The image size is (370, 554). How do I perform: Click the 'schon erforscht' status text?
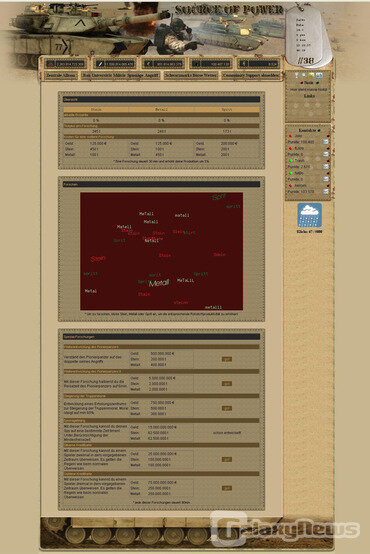[227, 432]
